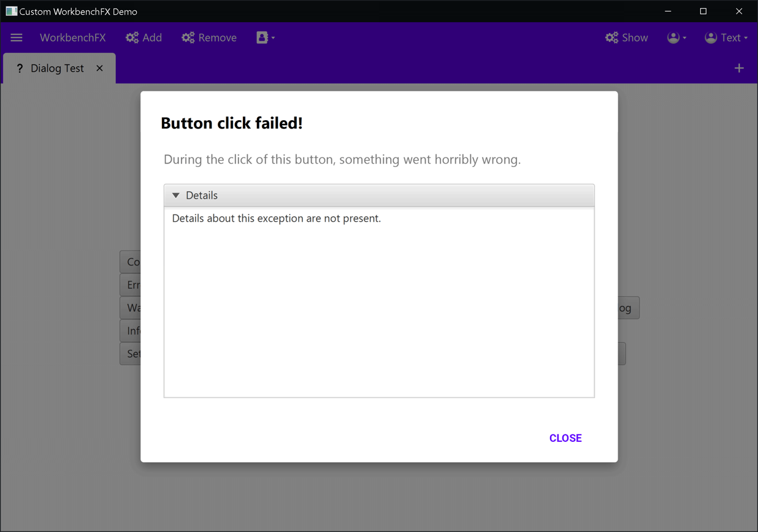The image size is (758, 532).
Task: Select the add-user icon in the toolbar
Action: coord(262,37)
